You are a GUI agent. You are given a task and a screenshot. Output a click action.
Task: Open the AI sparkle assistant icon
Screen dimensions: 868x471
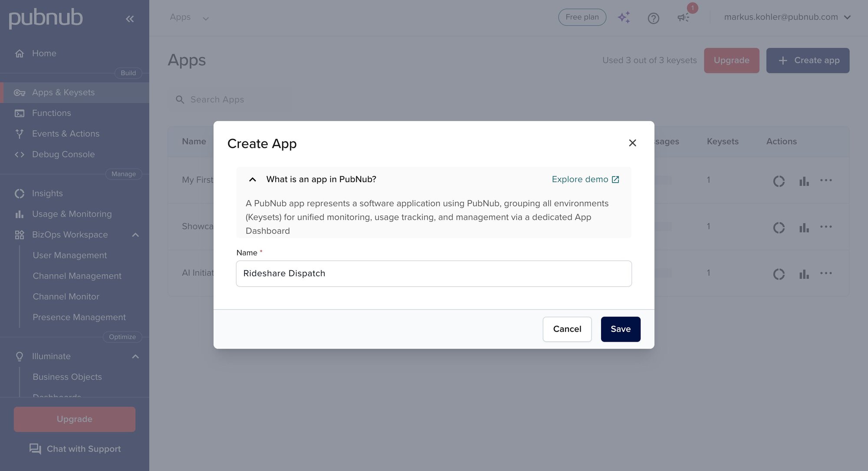tap(624, 17)
